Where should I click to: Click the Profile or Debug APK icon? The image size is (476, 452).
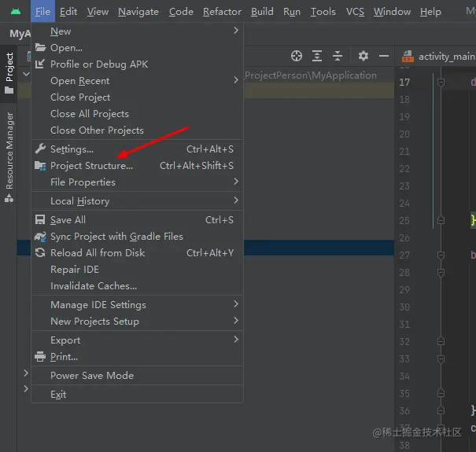[40, 64]
